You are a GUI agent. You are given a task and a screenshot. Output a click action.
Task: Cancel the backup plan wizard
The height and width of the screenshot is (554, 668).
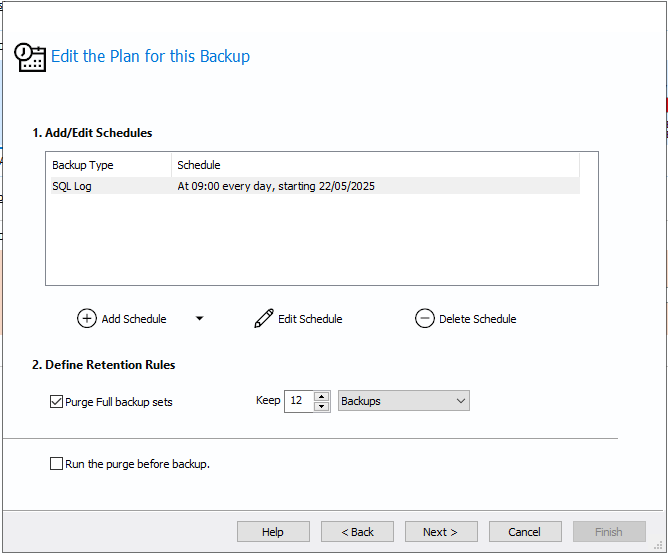click(x=525, y=531)
